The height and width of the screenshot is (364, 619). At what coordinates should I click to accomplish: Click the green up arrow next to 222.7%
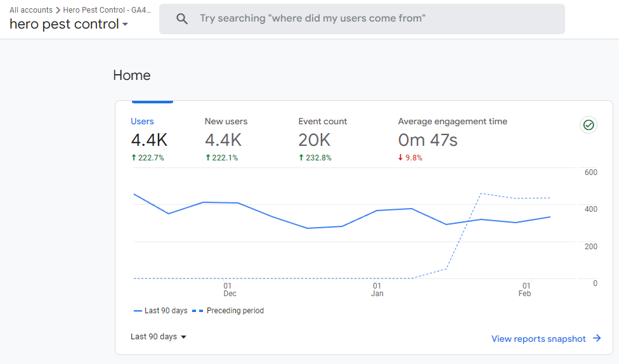[134, 158]
